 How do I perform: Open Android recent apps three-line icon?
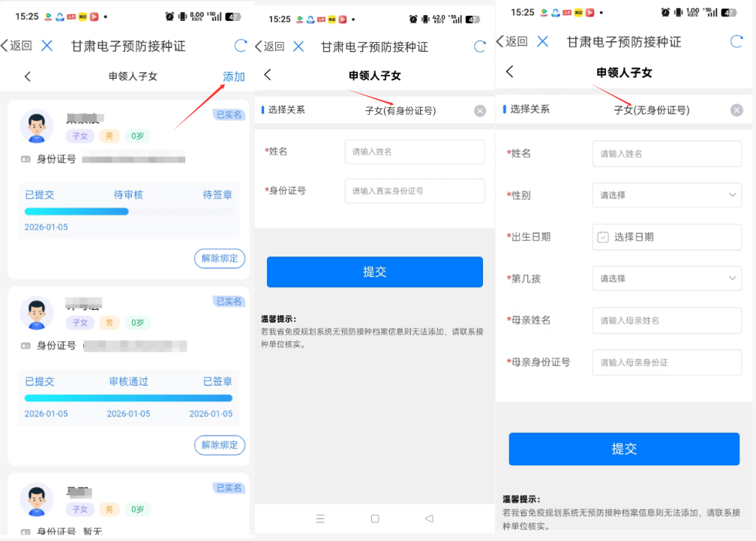[x=320, y=518]
